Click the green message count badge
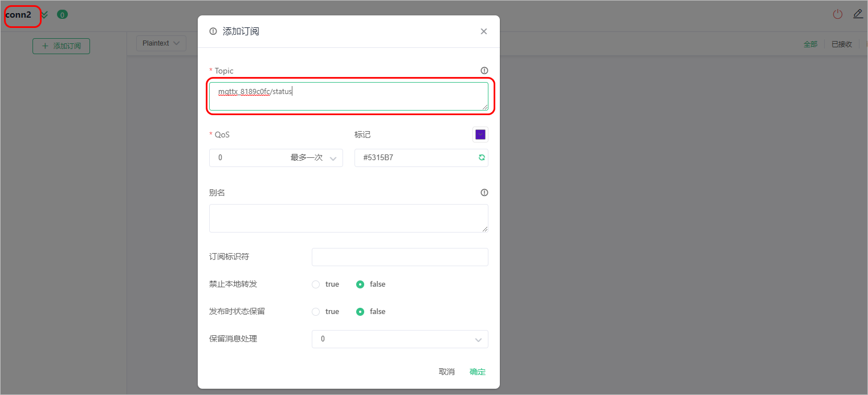Viewport: 868px width, 395px height. click(62, 15)
